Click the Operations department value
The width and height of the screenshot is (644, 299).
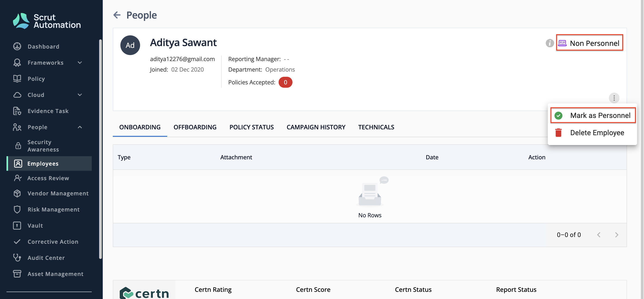pos(280,69)
